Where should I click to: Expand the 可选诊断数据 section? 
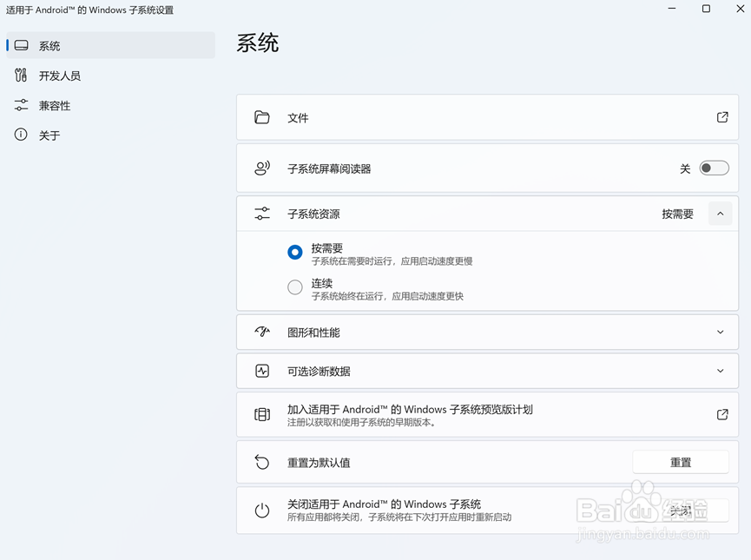point(720,371)
